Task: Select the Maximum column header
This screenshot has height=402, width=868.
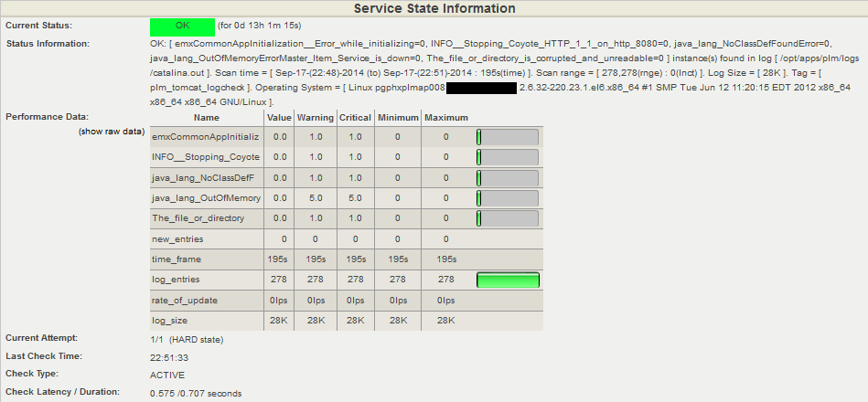Action: tap(445, 118)
